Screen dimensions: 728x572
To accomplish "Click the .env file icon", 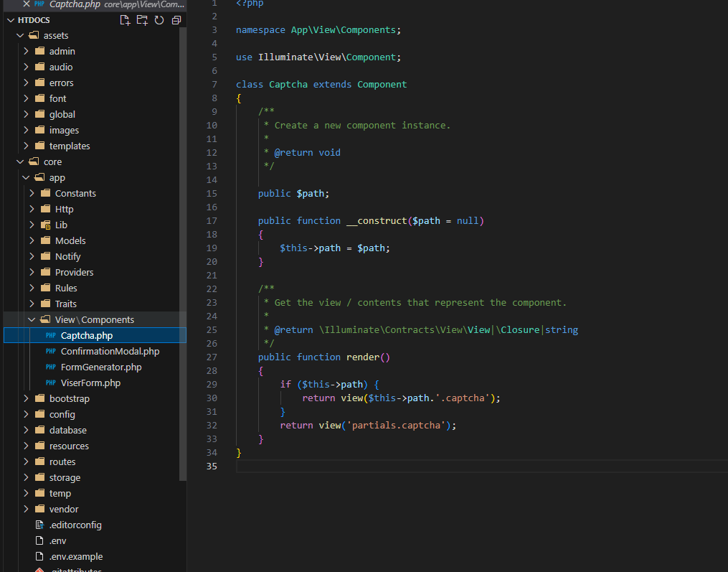I will 40,541.
